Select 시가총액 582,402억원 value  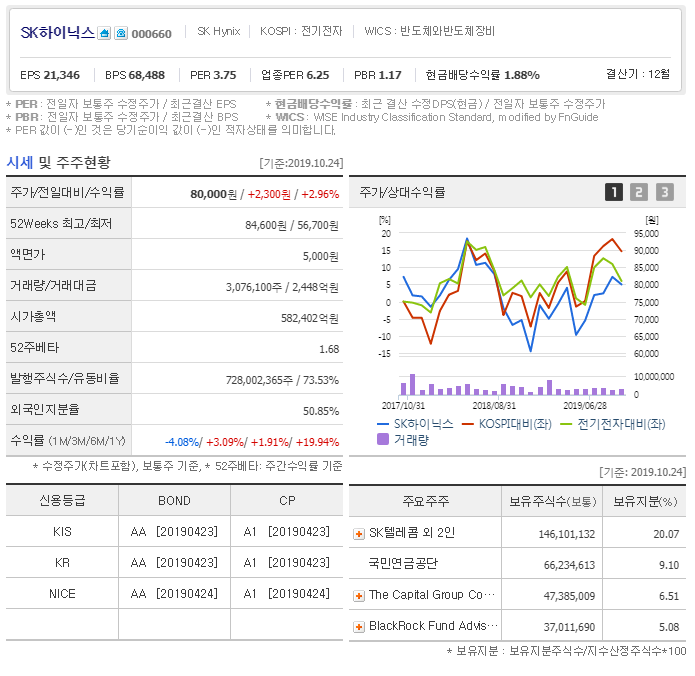coord(310,318)
